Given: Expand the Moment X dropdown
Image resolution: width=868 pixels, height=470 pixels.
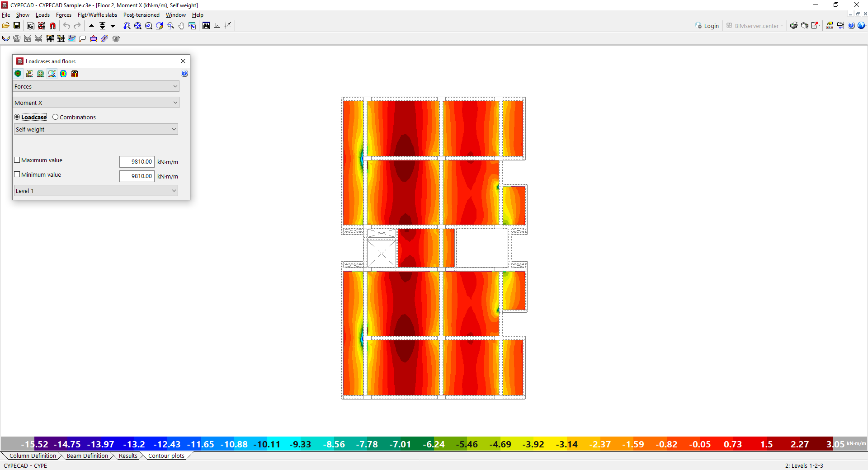Looking at the screenshot, I should 96,103.
